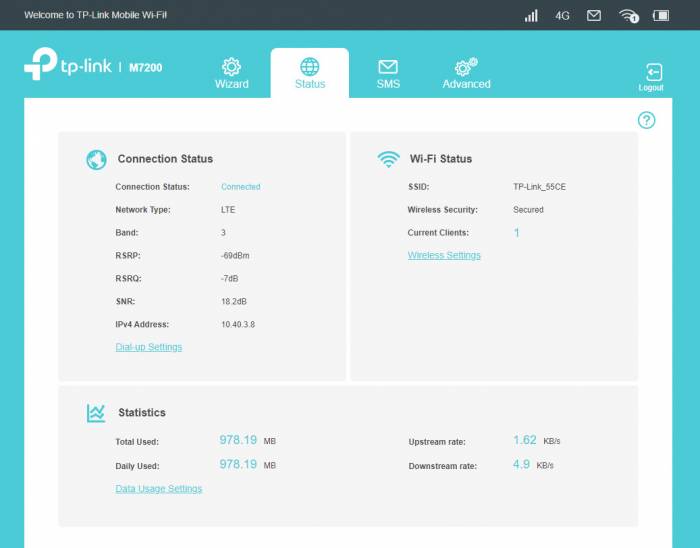The height and width of the screenshot is (548, 700).
Task: Click the Logout button
Action: [651, 78]
